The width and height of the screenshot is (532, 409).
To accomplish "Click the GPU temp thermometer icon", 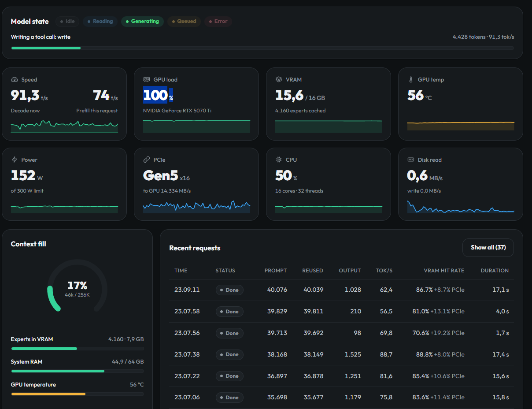I will point(411,80).
